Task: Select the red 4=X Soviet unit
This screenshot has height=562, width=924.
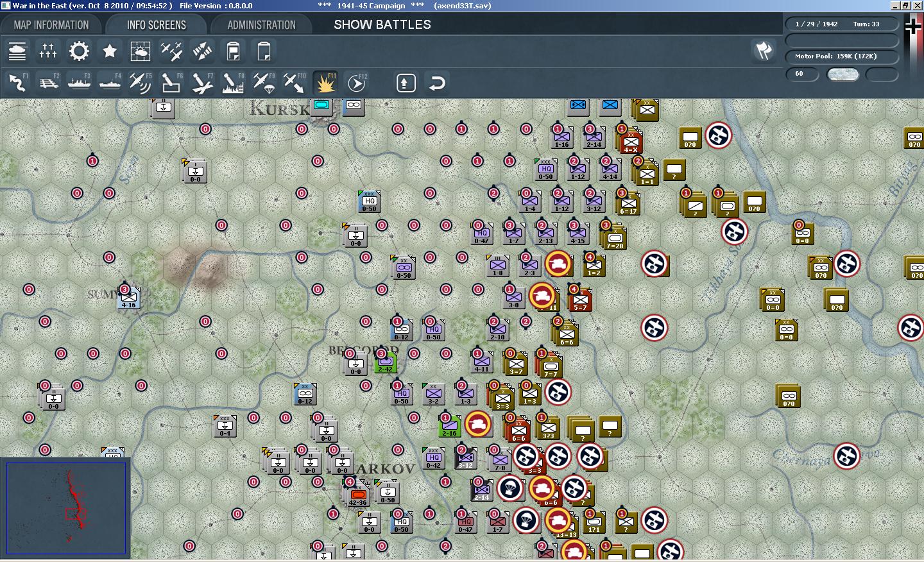Action: [x=631, y=142]
